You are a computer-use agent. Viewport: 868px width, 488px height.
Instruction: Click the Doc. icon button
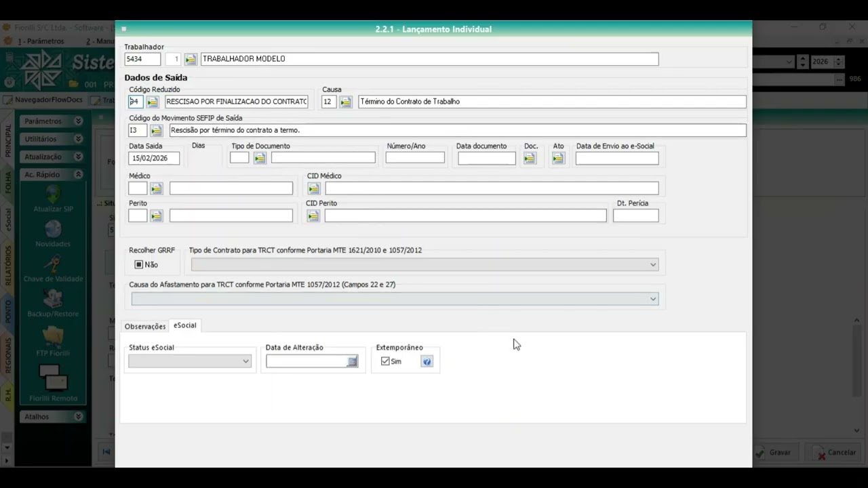(x=530, y=158)
